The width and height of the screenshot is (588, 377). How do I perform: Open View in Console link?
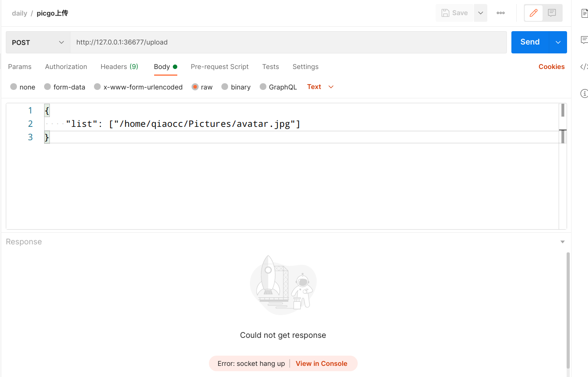pyautogui.click(x=322, y=363)
